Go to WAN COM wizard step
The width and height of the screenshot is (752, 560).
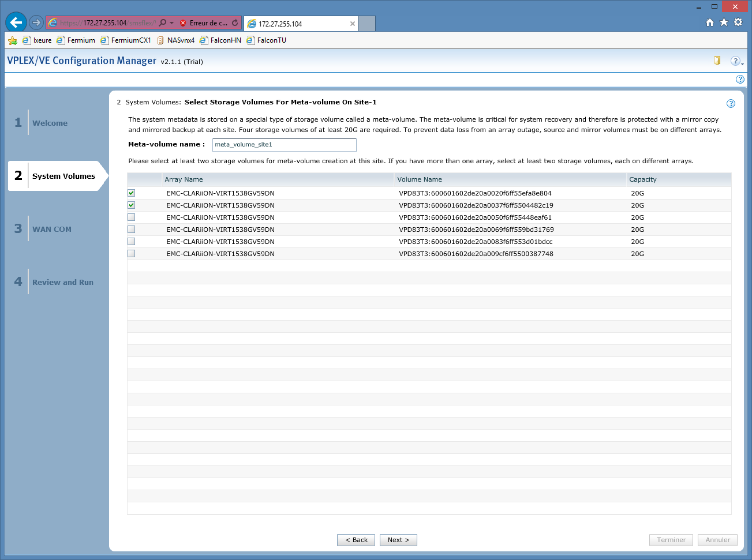52,229
